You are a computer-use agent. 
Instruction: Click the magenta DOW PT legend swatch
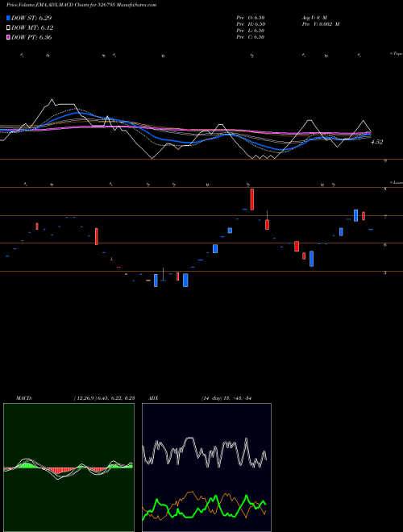tap(8, 37)
